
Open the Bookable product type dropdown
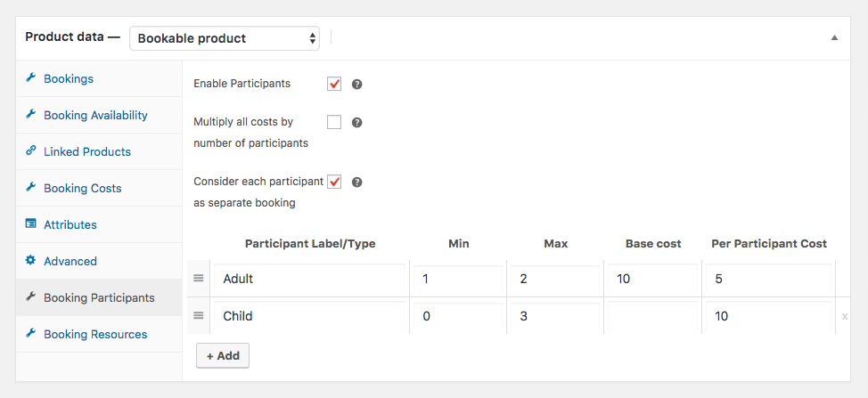225,38
